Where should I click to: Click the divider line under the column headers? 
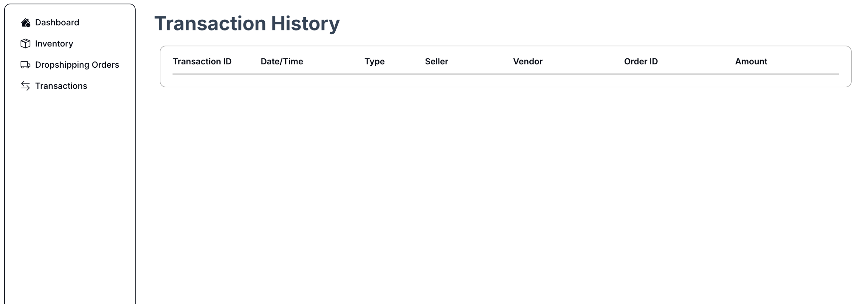click(x=505, y=74)
